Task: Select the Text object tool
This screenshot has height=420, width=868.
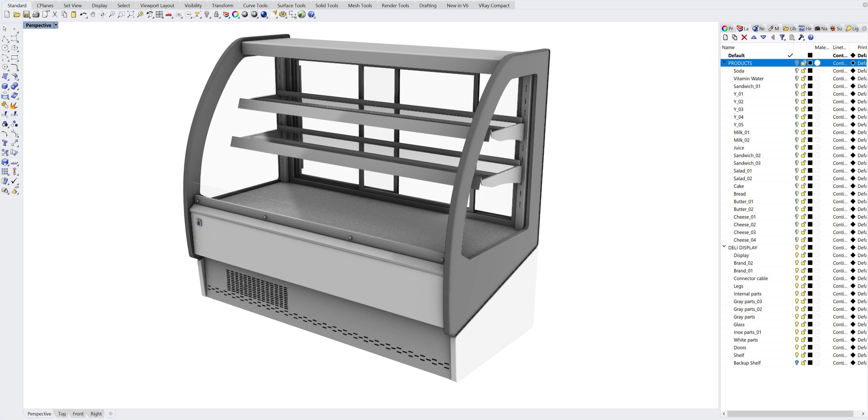Action: tap(5, 143)
